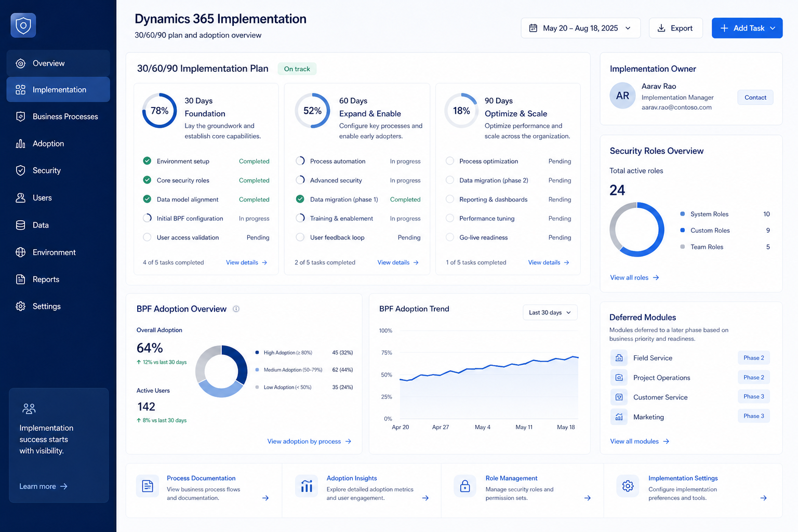Click the Environment globe icon

(21, 252)
